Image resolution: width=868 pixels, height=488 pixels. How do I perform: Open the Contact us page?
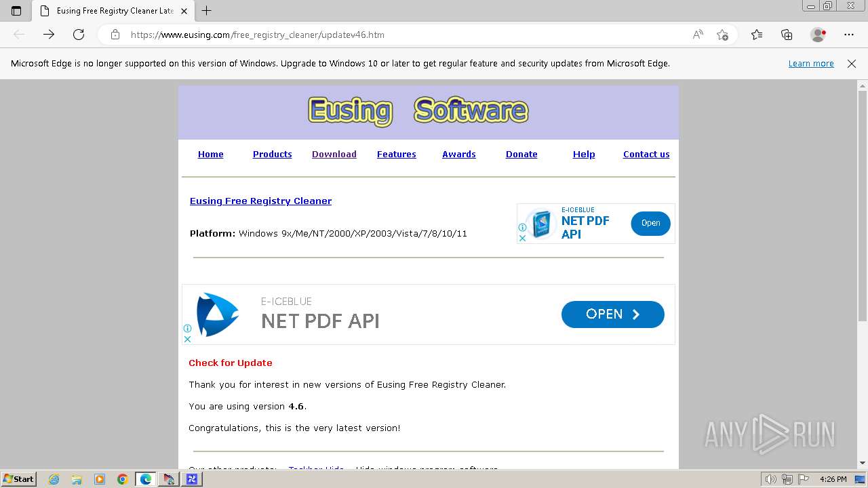pos(646,155)
